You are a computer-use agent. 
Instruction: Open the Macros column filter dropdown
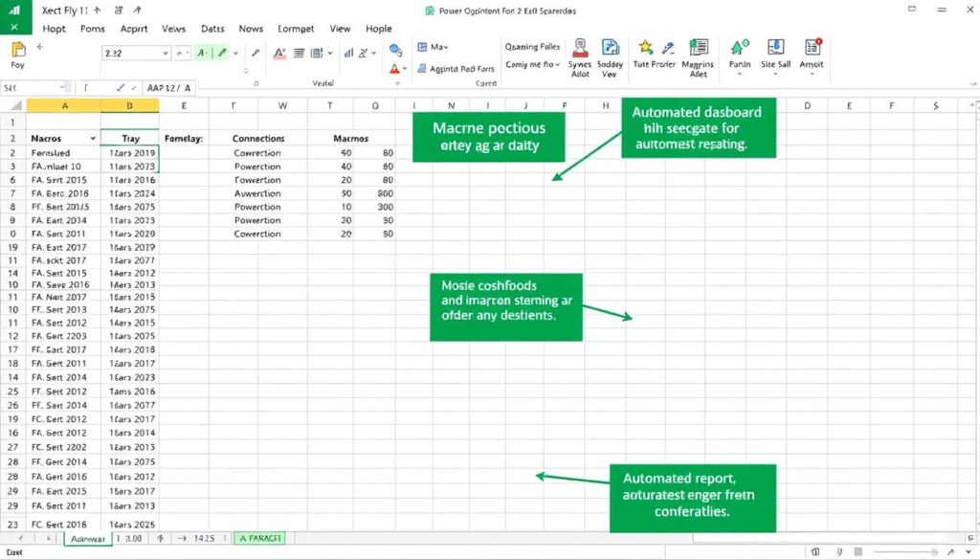[92, 138]
